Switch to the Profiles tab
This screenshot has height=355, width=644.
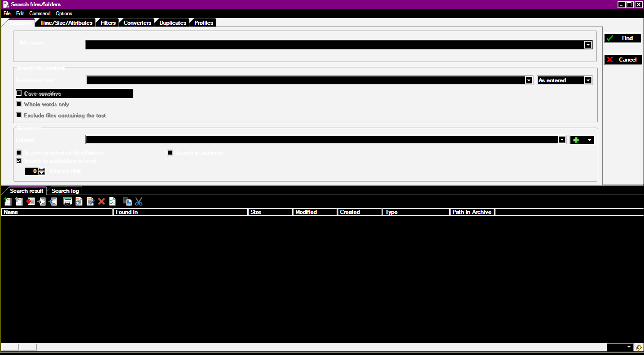pos(203,22)
